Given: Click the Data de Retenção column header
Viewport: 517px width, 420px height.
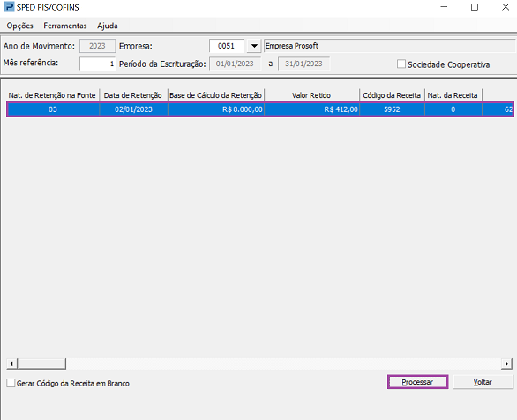Looking at the screenshot, I should 133,95.
